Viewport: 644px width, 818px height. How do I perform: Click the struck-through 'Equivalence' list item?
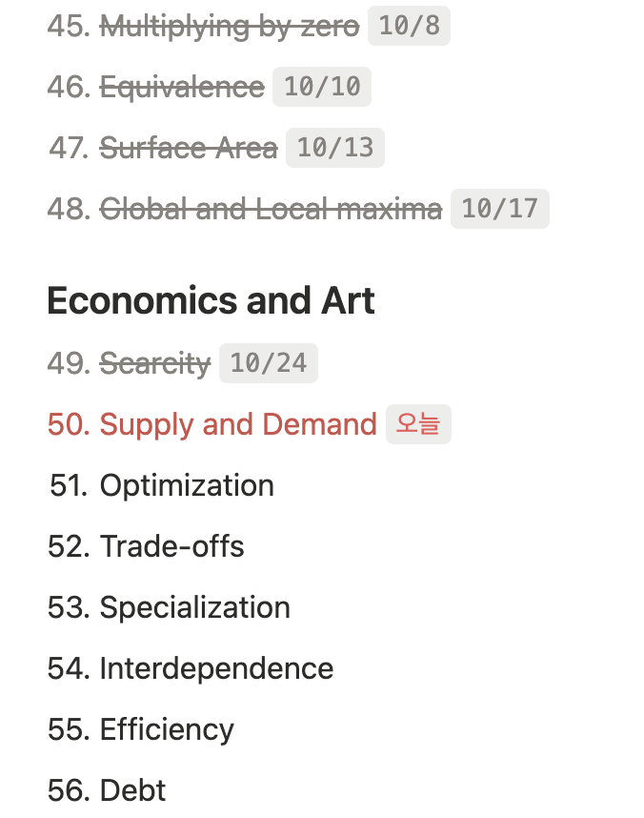click(182, 88)
